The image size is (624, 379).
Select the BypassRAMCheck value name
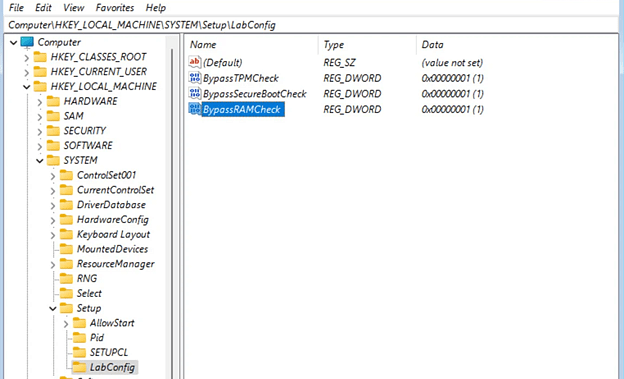[243, 109]
